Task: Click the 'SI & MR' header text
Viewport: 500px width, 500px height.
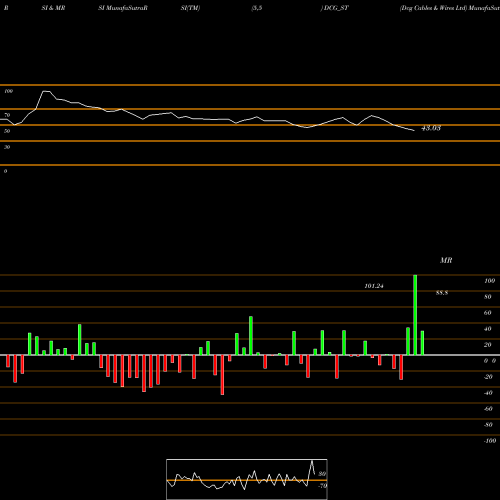Action: click(53, 8)
